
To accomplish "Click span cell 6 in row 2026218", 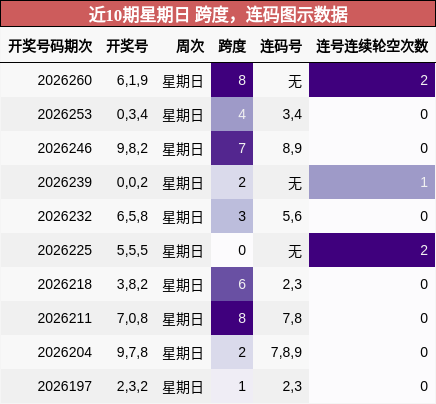I will point(232,284).
